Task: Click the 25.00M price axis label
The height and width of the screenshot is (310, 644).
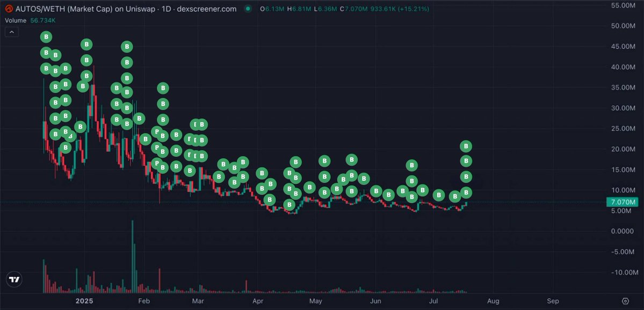Action: click(x=623, y=128)
